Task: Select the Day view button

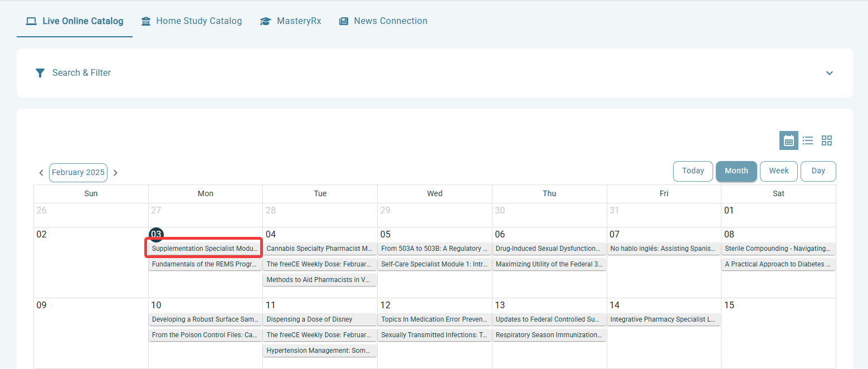Action: click(x=818, y=171)
